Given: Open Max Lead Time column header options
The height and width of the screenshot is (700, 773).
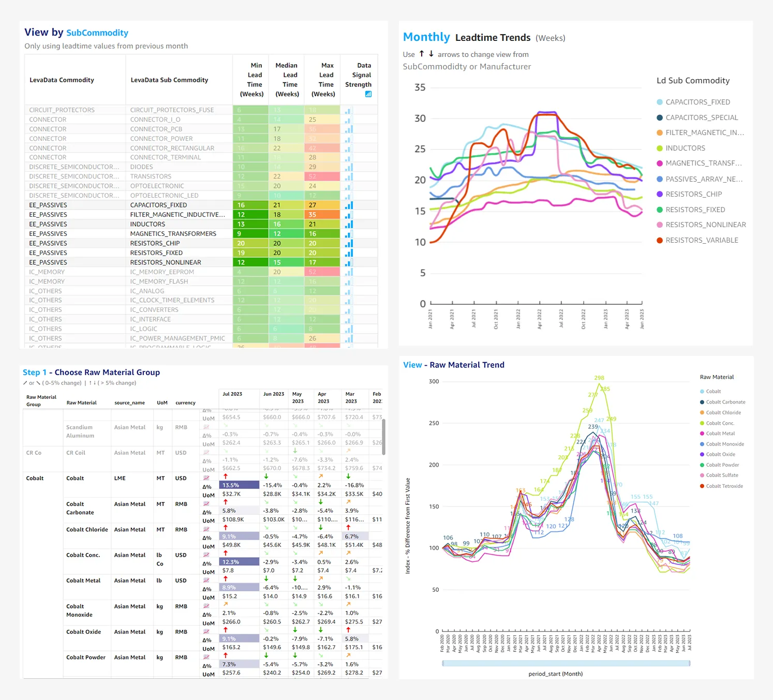Looking at the screenshot, I should 323,80.
